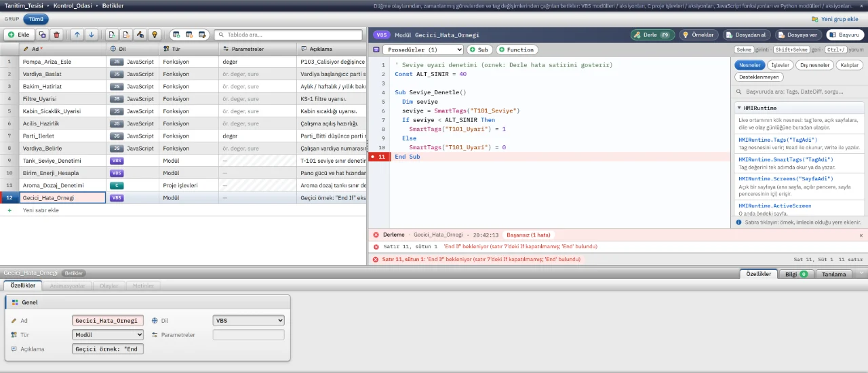Screen dimensions: 868x373
Task: Sort table by Dil column header
Action: click(133, 49)
